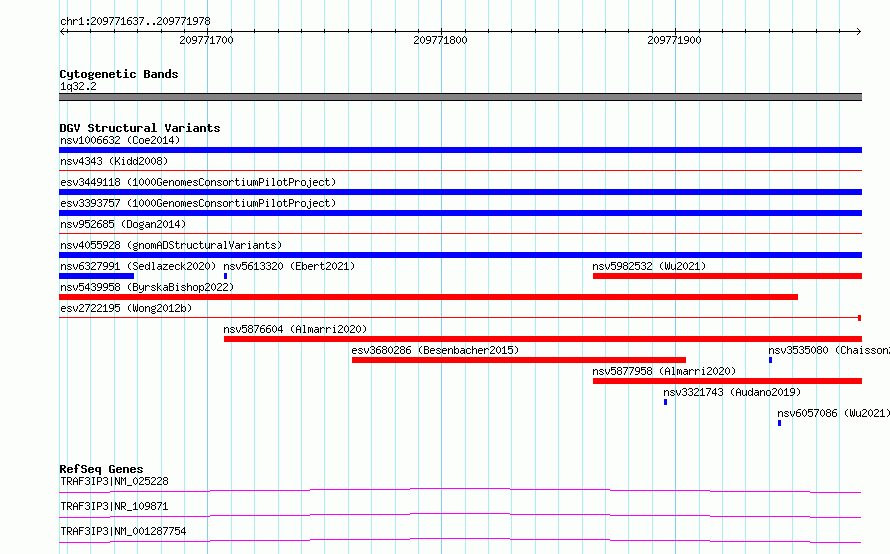890x554 pixels.
Task: Click the RefSeq Genes track heading
Action: [101, 469]
